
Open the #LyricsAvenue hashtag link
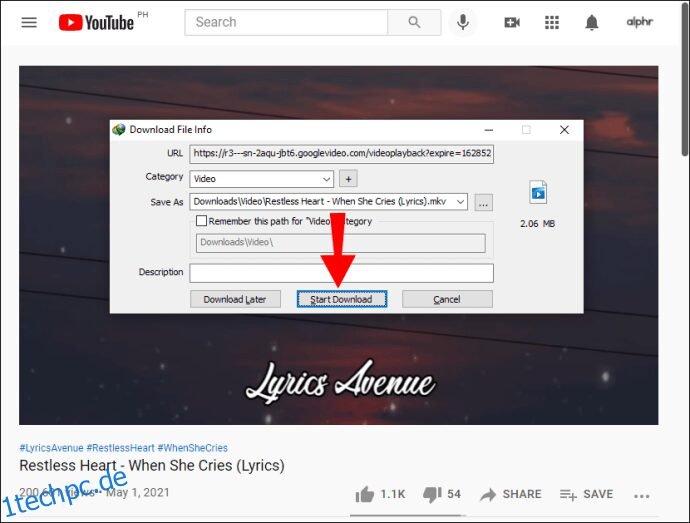point(51,448)
